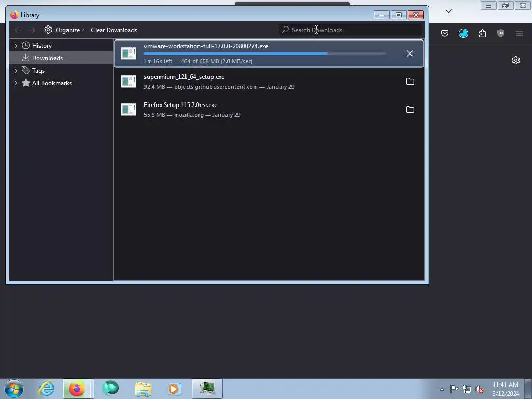The height and width of the screenshot is (399, 532).
Task: Open the clock showing 11:41 AM
Action: tap(505, 389)
